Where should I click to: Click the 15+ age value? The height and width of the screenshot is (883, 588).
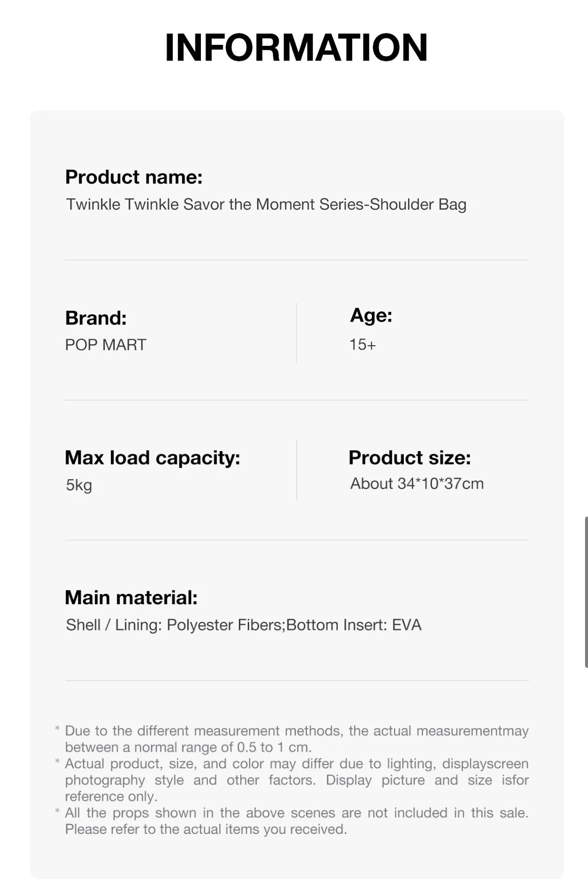tap(362, 345)
